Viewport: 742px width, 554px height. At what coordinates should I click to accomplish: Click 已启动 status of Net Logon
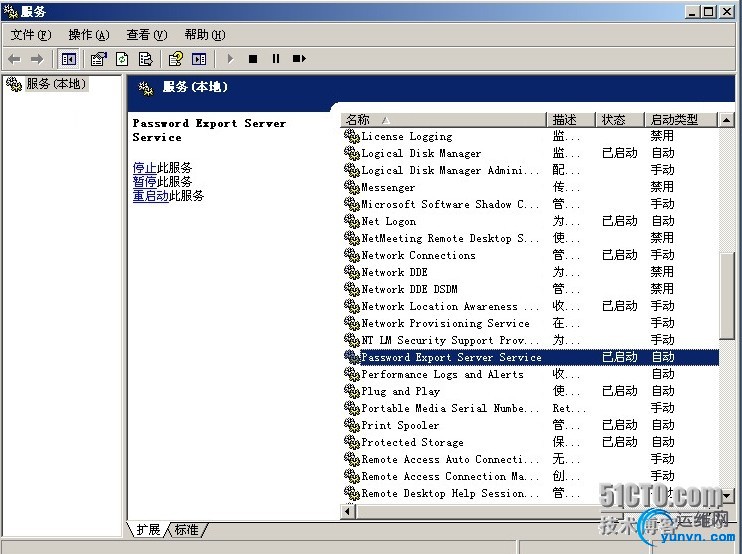pyautogui.click(x=619, y=221)
